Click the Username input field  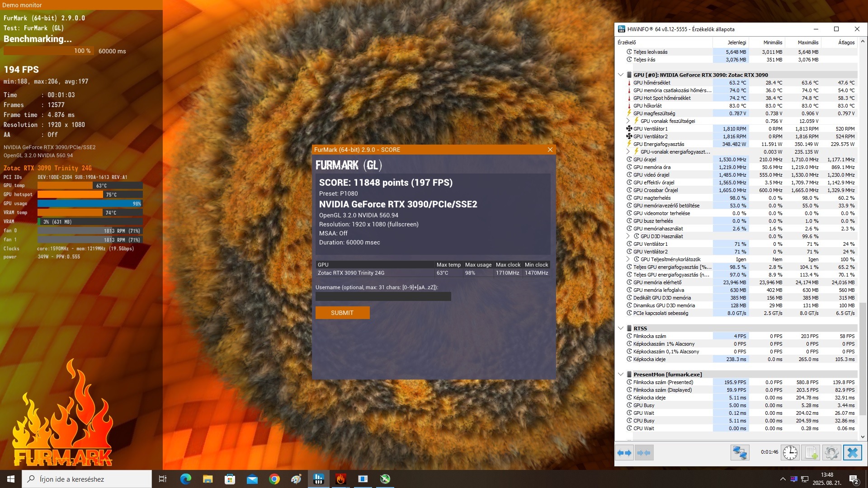[x=383, y=297]
